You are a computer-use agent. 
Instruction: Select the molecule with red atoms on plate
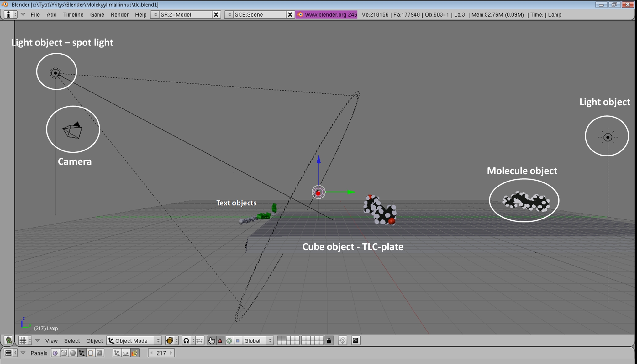coord(380,210)
